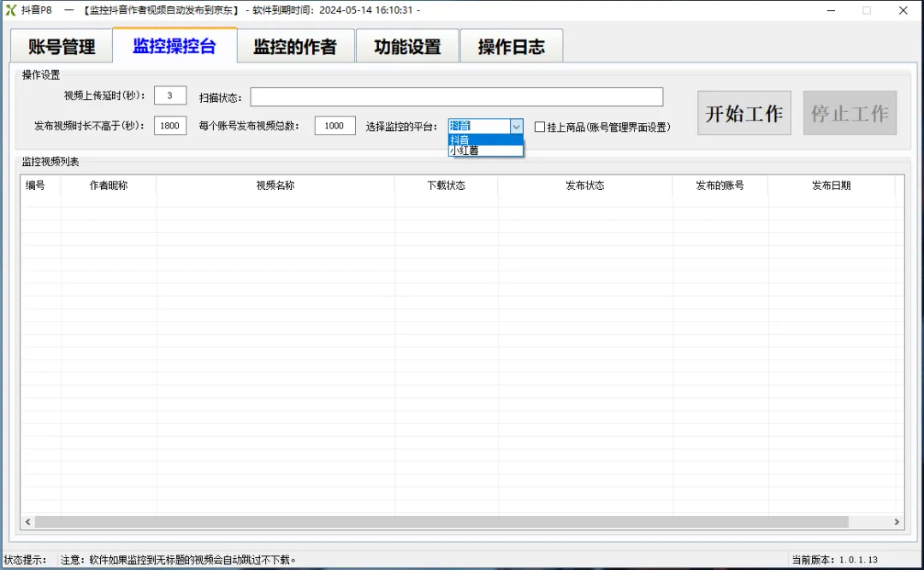Edit the 每个账号发布视频总数 field
Image resolution: width=924 pixels, height=570 pixels.
(x=335, y=126)
